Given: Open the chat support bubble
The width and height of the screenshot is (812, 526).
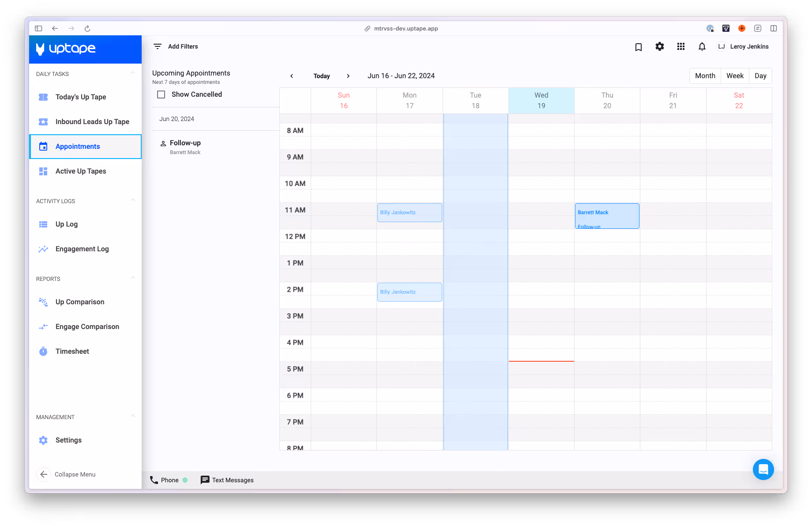Looking at the screenshot, I should (x=763, y=469).
